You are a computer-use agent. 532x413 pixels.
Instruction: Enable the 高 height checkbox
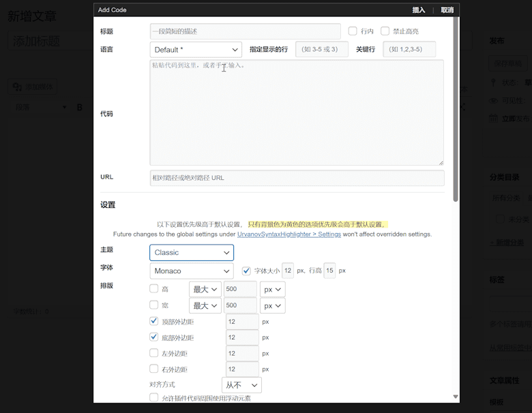click(153, 288)
